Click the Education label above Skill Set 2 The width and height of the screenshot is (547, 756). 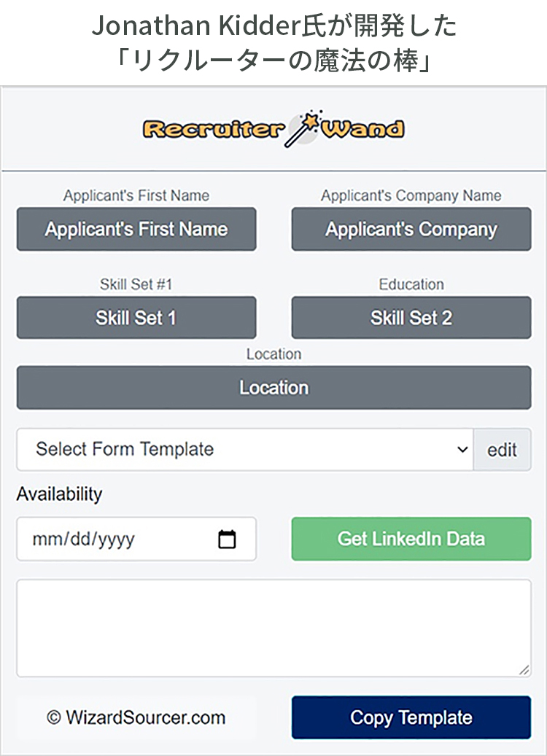tap(411, 284)
